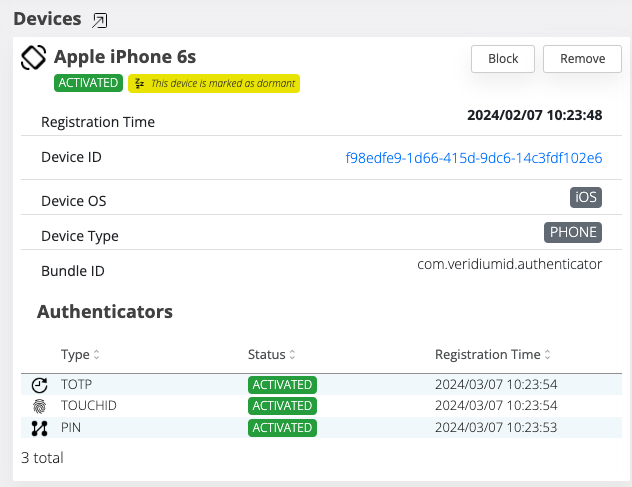Screen dimensions: 632x487
Task: Sort authenticators by Type column
Action: pos(96,355)
